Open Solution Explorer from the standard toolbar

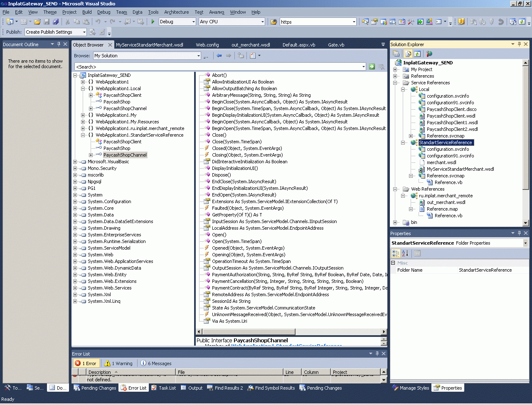click(x=365, y=22)
